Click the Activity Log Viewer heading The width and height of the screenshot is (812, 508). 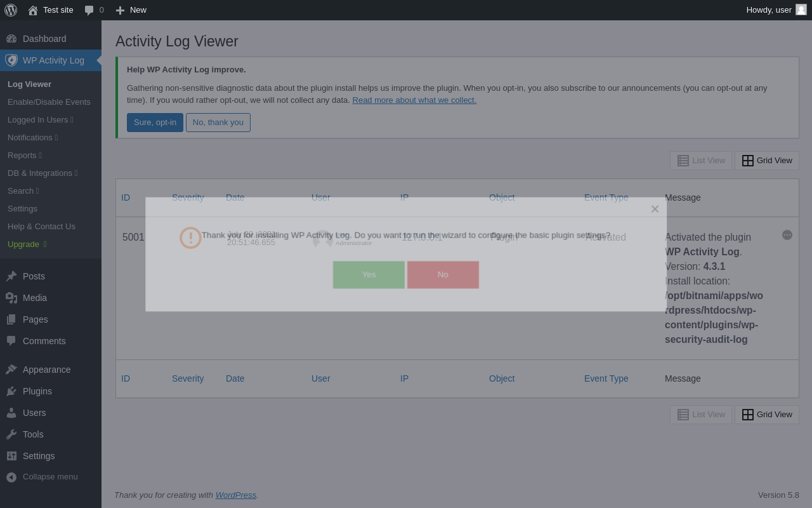pyautogui.click(x=177, y=41)
